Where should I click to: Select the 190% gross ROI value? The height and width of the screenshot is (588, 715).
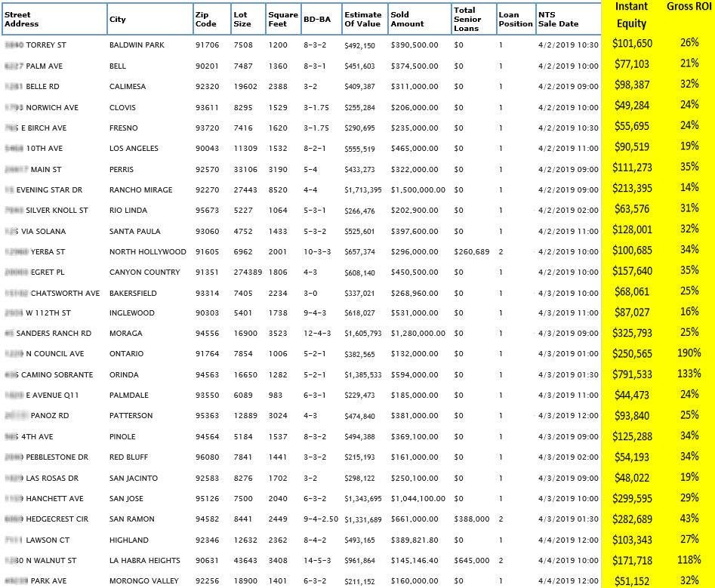[x=689, y=352]
